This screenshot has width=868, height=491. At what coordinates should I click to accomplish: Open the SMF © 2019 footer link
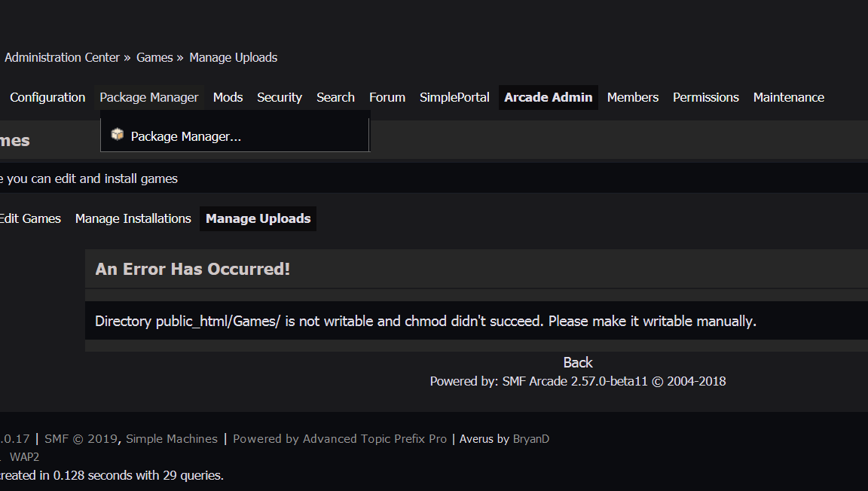(81, 439)
